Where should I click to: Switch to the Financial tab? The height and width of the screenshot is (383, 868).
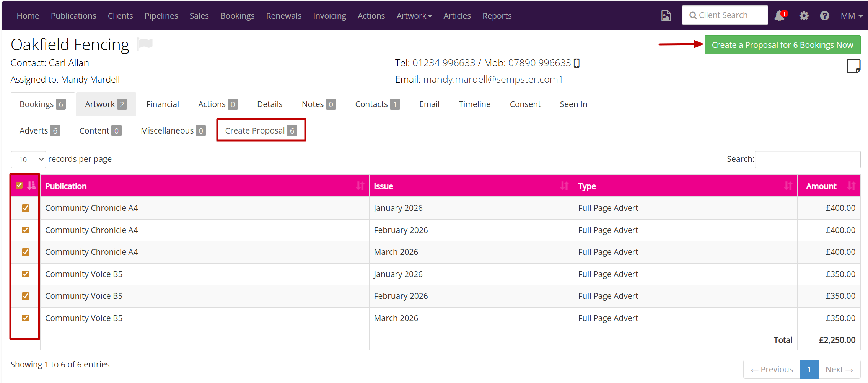click(163, 104)
